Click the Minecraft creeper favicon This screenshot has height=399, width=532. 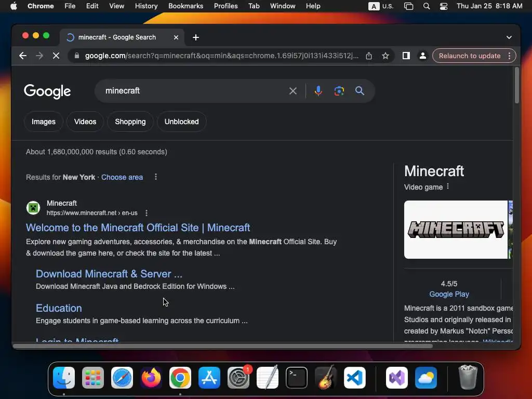tap(33, 208)
